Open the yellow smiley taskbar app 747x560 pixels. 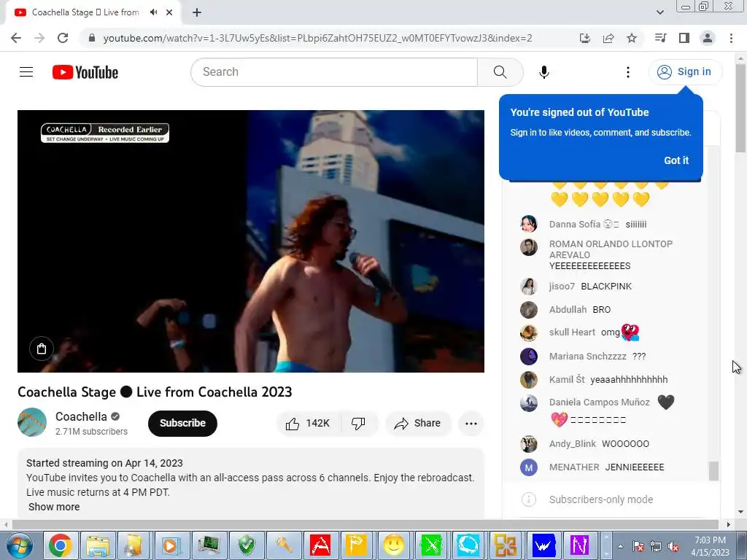(393, 545)
